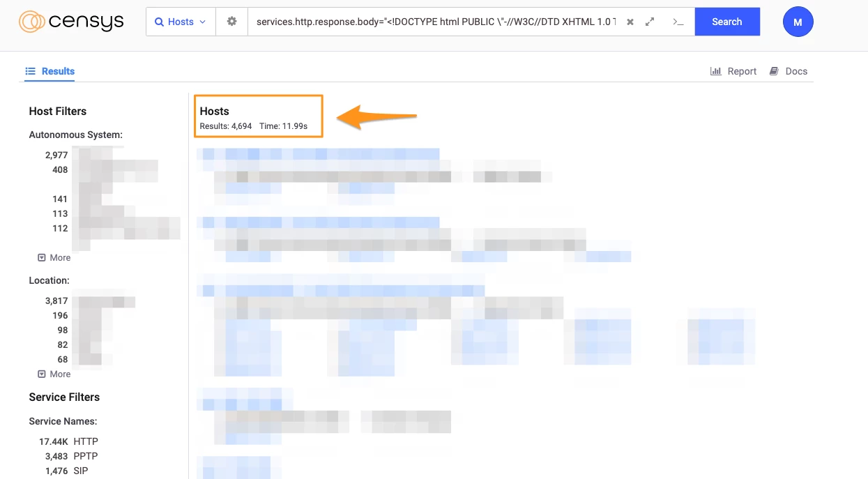Expand More under Autonomous System filters
Image resolution: width=868 pixels, height=479 pixels.
coord(54,257)
